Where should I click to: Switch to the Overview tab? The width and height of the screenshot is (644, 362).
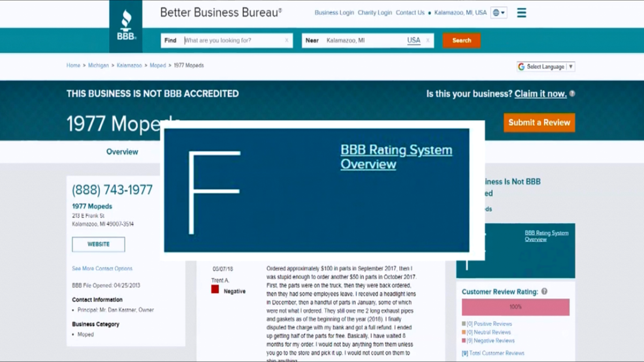[122, 152]
